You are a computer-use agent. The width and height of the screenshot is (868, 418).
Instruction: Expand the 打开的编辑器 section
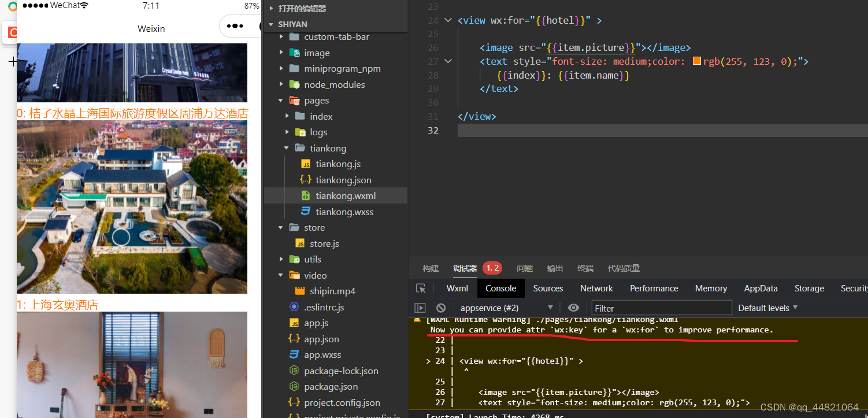tap(270, 8)
